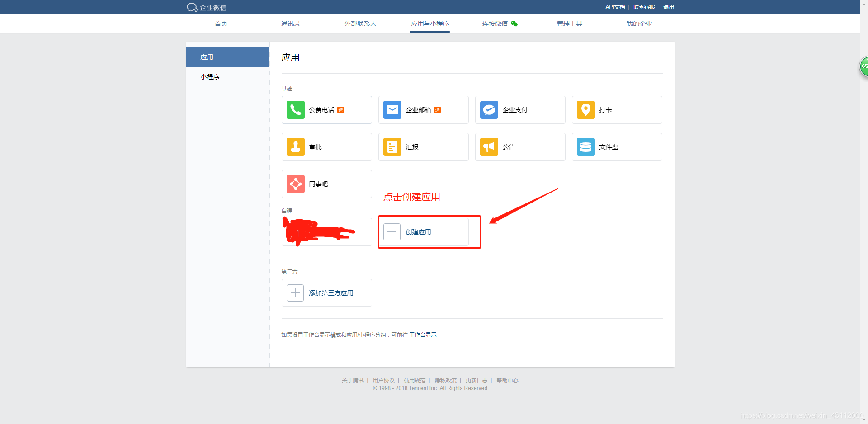Open the 帮助中心 footer link
The image size is (868, 424).
pyautogui.click(x=507, y=381)
